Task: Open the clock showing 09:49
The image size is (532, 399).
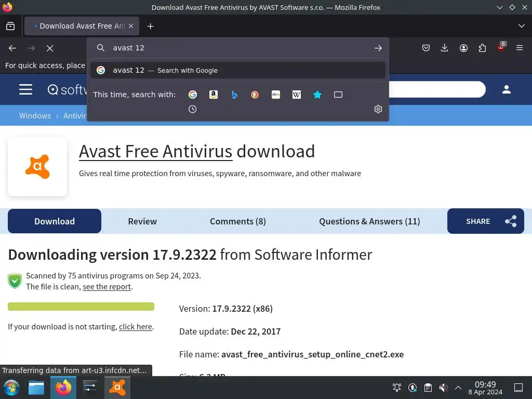Action: pos(485,388)
